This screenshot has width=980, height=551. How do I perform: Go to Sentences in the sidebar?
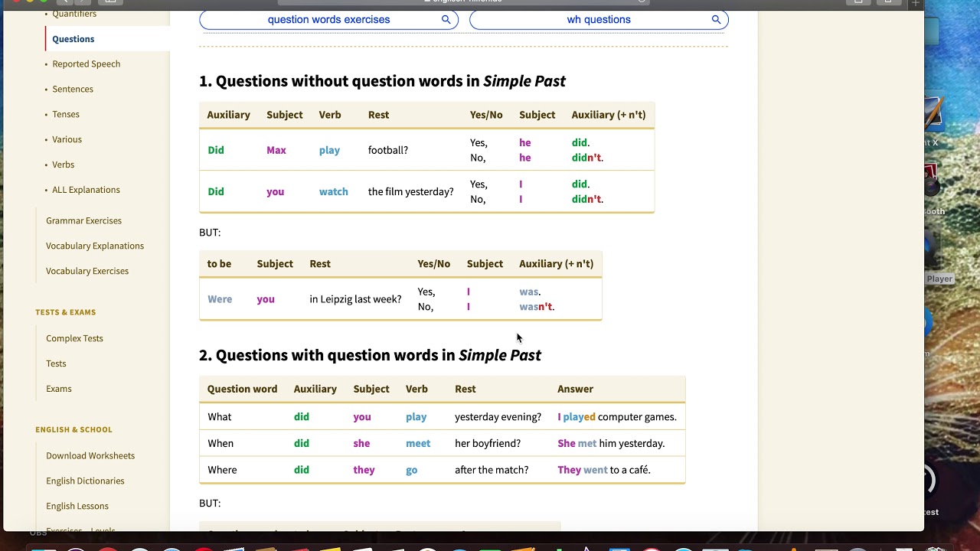tap(73, 90)
